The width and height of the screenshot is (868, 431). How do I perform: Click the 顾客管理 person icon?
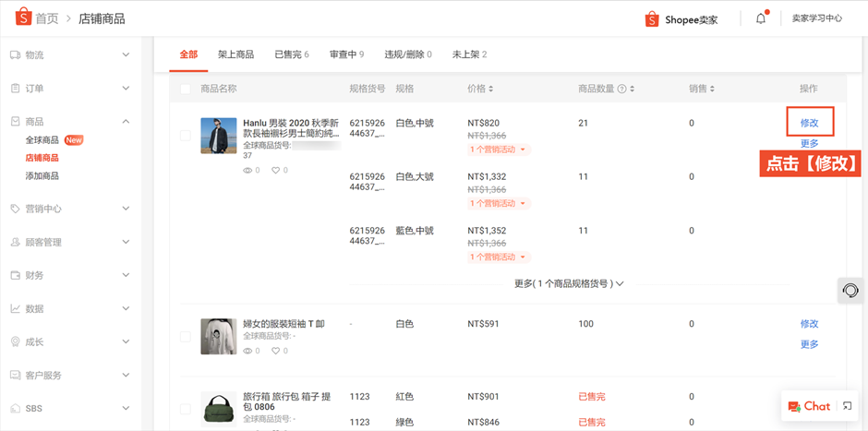16,242
